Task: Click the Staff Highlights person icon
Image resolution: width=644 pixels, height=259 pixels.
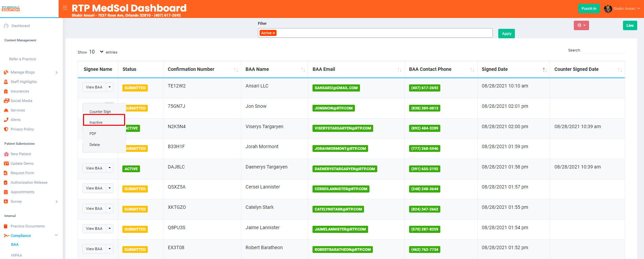Action: (6, 82)
